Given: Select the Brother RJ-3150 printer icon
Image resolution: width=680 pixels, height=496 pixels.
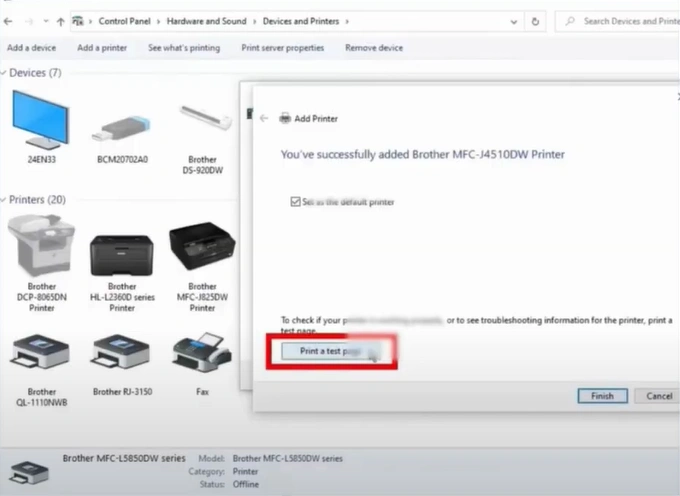Looking at the screenshot, I should click(x=122, y=350).
